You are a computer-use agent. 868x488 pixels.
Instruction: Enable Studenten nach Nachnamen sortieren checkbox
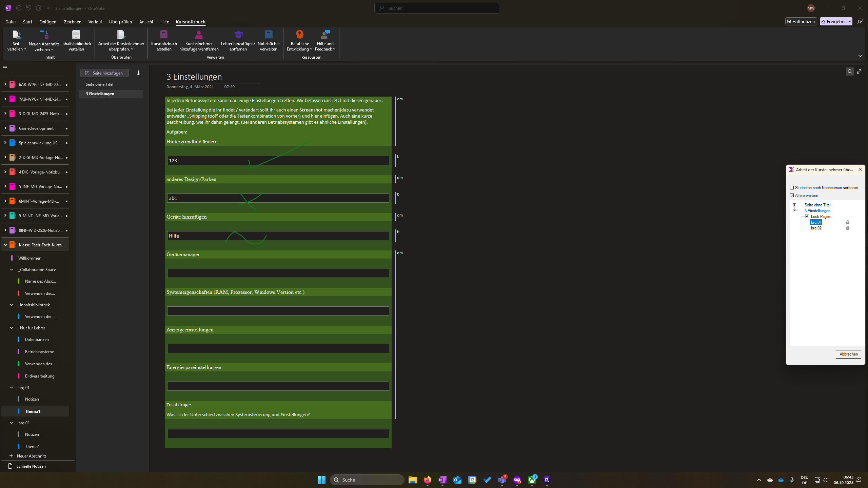click(x=792, y=188)
